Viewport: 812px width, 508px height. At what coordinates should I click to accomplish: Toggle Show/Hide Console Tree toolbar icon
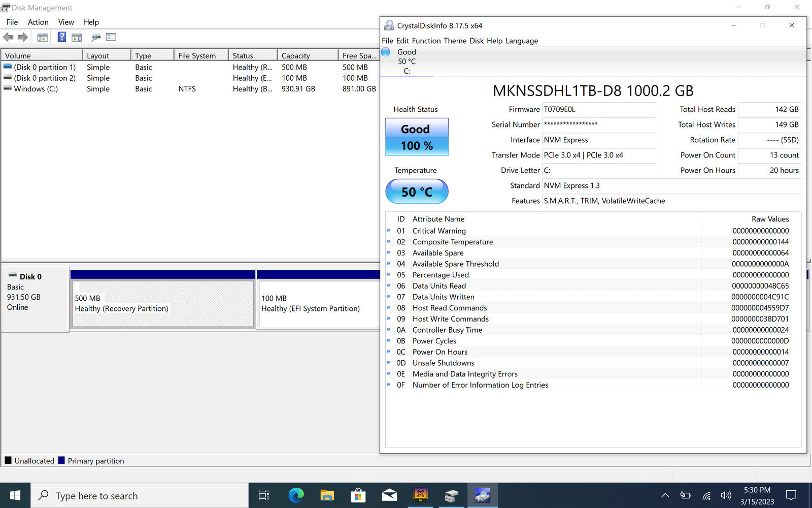click(x=43, y=37)
